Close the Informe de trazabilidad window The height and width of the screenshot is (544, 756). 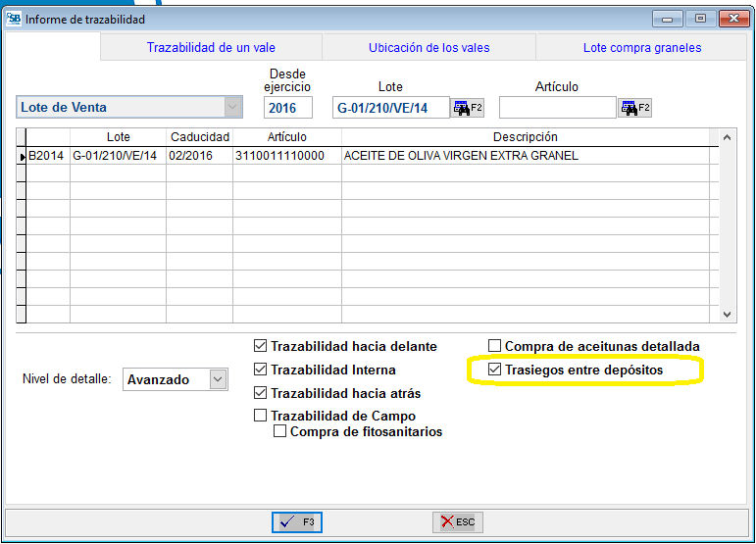pyautogui.click(x=733, y=19)
